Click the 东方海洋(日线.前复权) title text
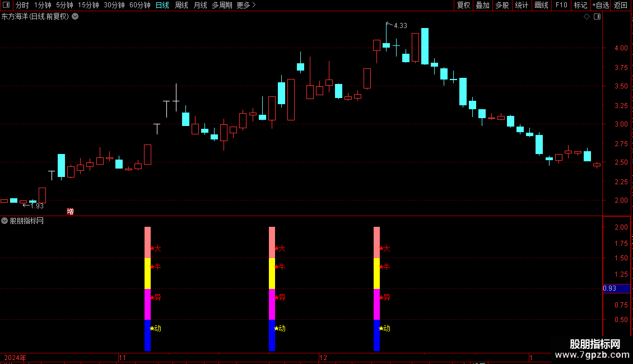 tap(35, 17)
